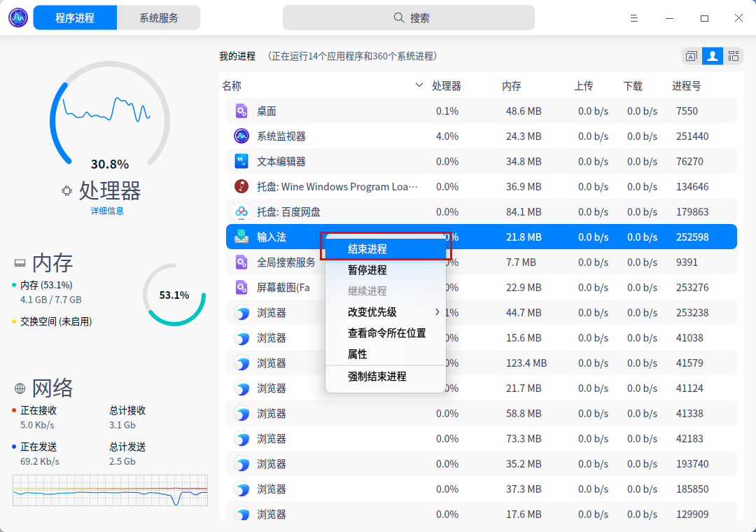Click the 正在接收 network label
The height and width of the screenshot is (532, 756).
[x=38, y=410]
